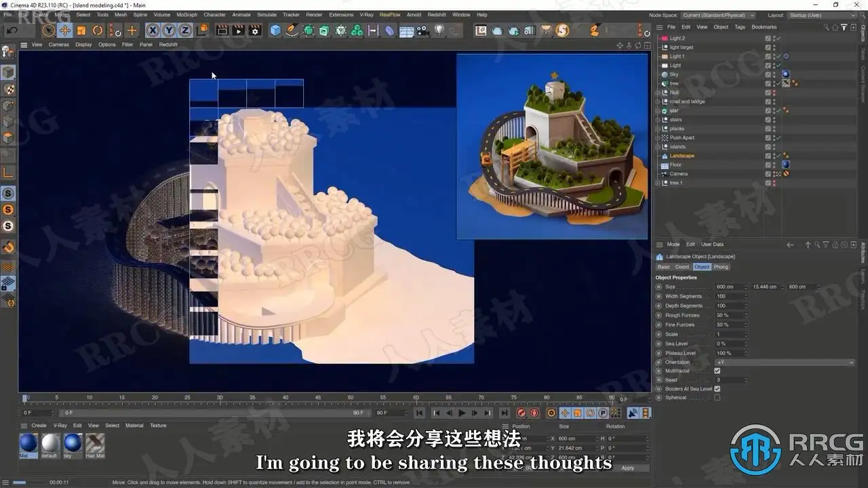The height and width of the screenshot is (488, 868).
Task: Expand the Push Apart hierarchy
Action: point(658,138)
